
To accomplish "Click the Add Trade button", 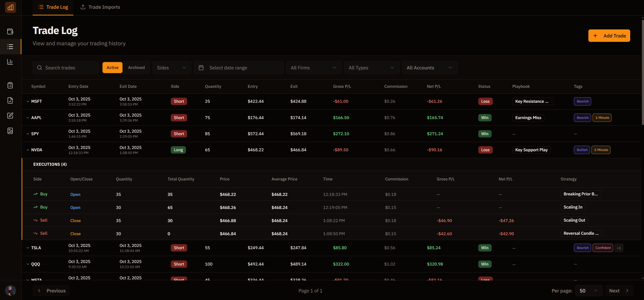I will click(609, 35).
